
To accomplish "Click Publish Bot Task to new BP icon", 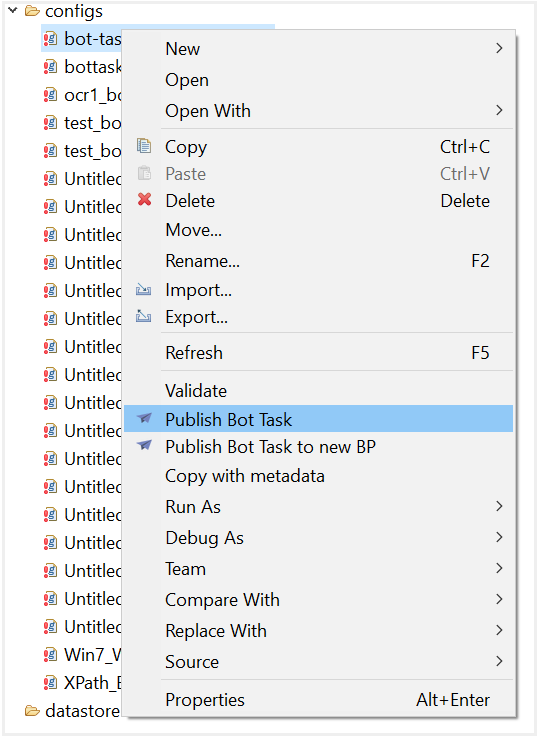I will [x=144, y=445].
